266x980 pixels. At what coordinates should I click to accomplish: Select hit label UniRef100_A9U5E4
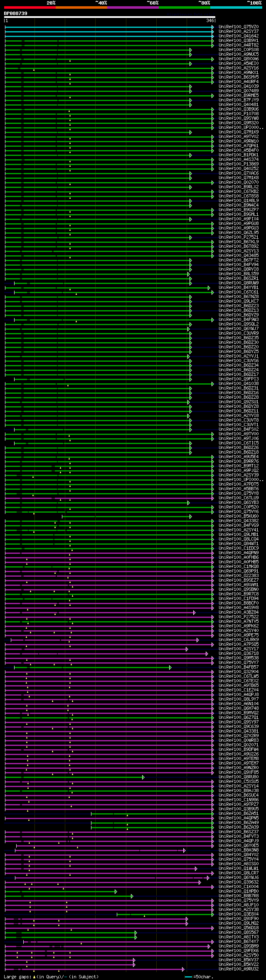(x=239, y=457)
